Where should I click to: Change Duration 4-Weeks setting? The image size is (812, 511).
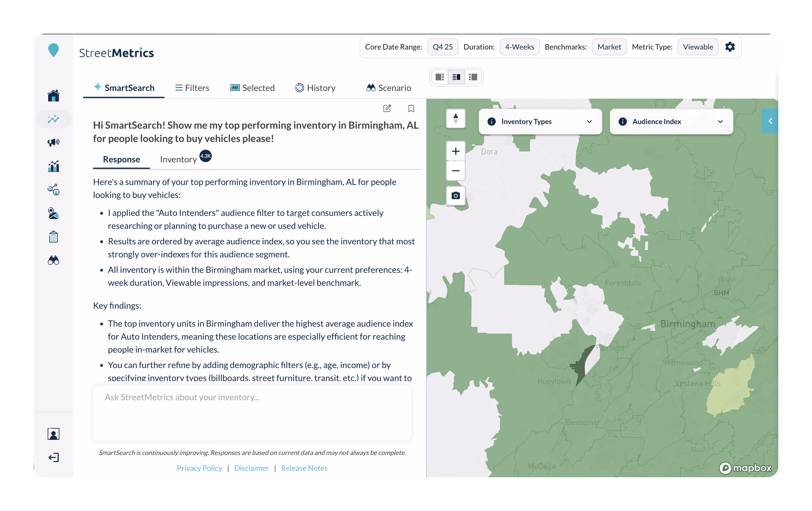tap(519, 47)
